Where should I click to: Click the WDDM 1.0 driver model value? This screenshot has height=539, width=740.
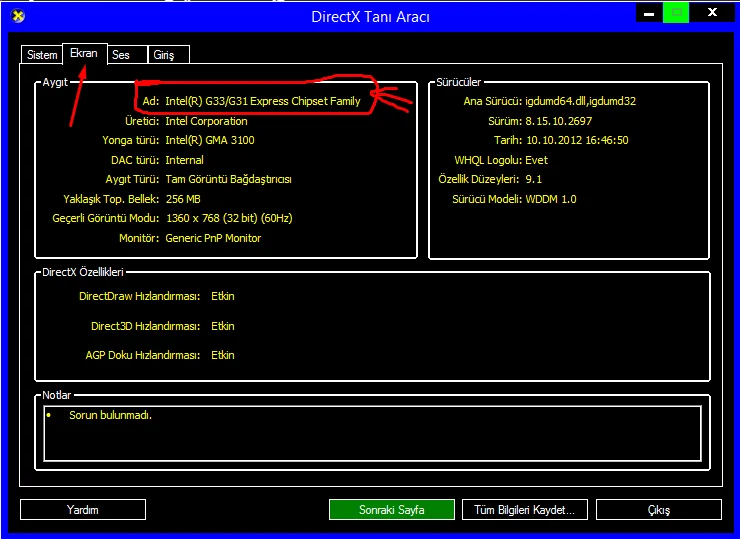(x=551, y=199)
